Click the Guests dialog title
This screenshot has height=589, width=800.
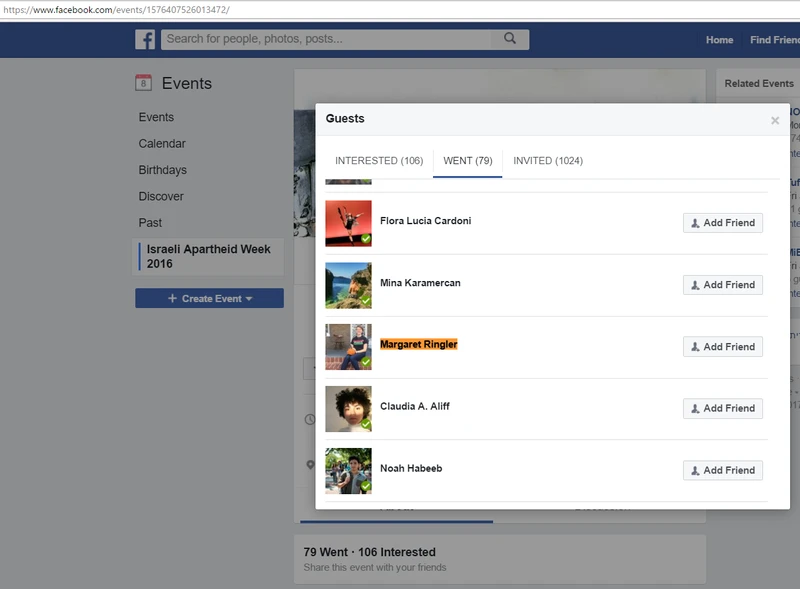coord(345,118)
